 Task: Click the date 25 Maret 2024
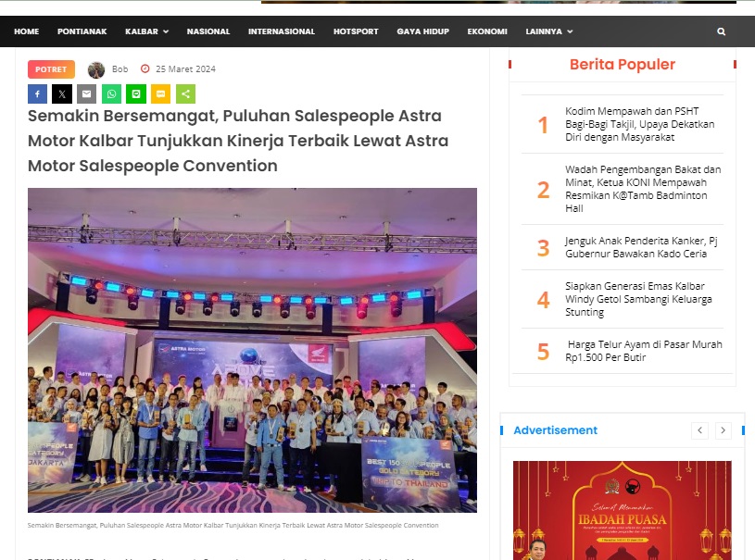click(185, 69)
